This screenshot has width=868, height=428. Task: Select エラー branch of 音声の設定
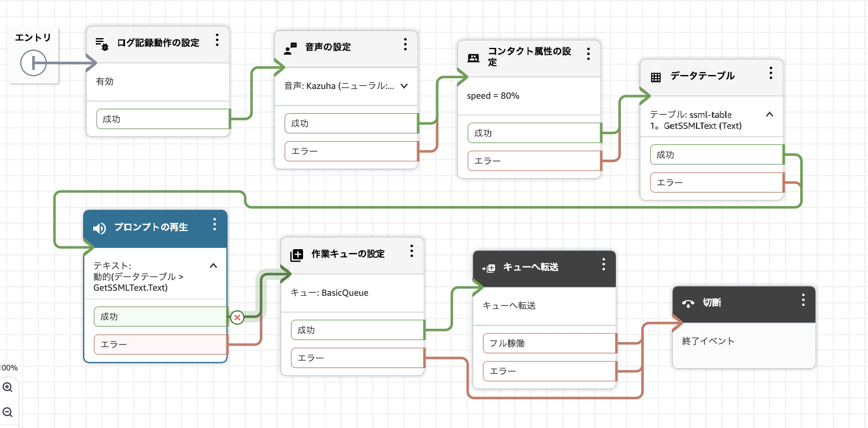(x=351, y=151)
